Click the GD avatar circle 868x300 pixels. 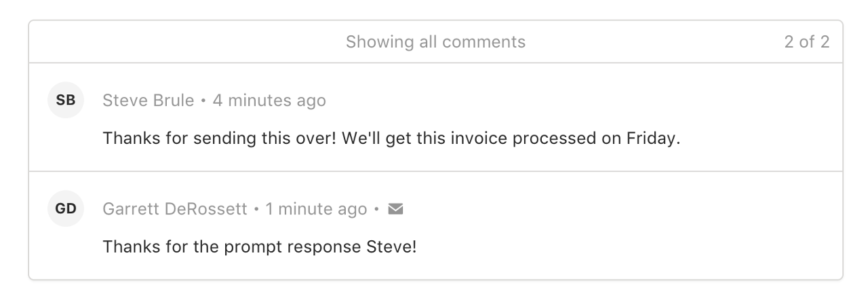pyautogui.click(x=65, y=209)
